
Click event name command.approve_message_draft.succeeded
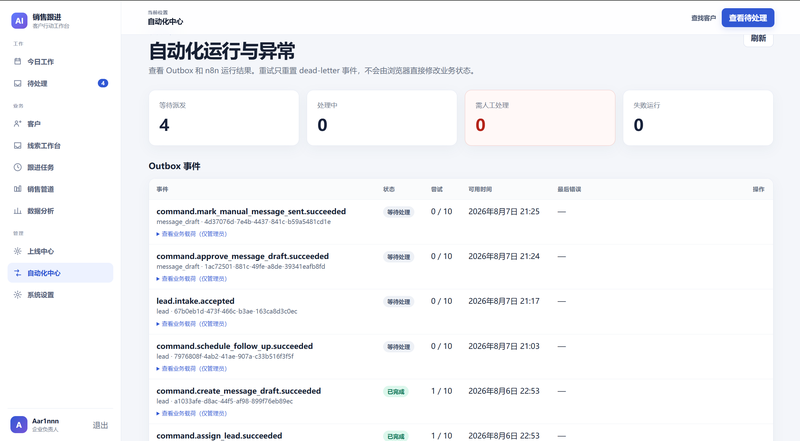(x=242, y=256)
